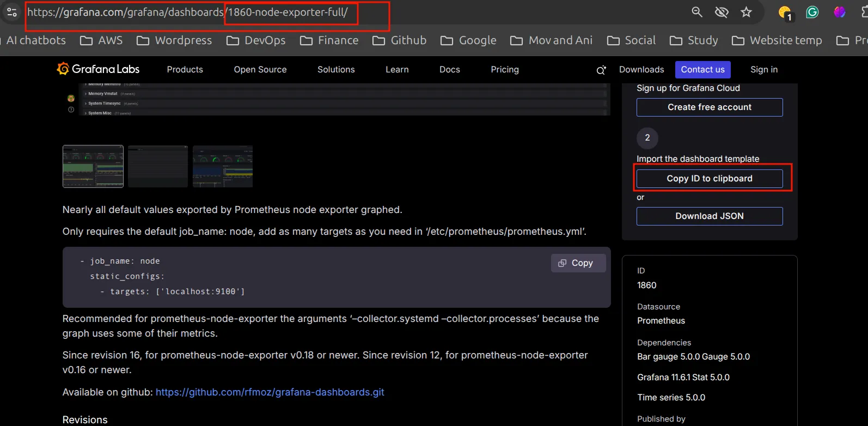
Task: Select the first dashboard screenshot thumbnail
Action: [x=93, y=167]
